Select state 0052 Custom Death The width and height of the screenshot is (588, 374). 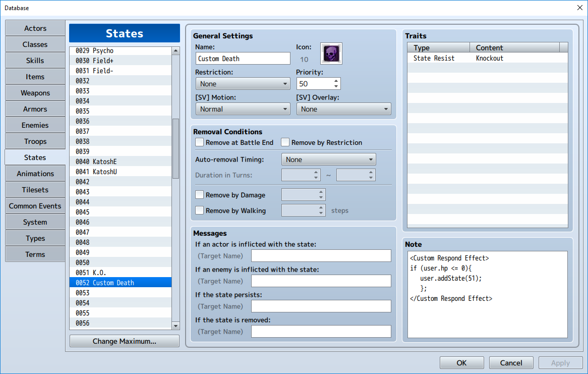click(x=121, y=283)
